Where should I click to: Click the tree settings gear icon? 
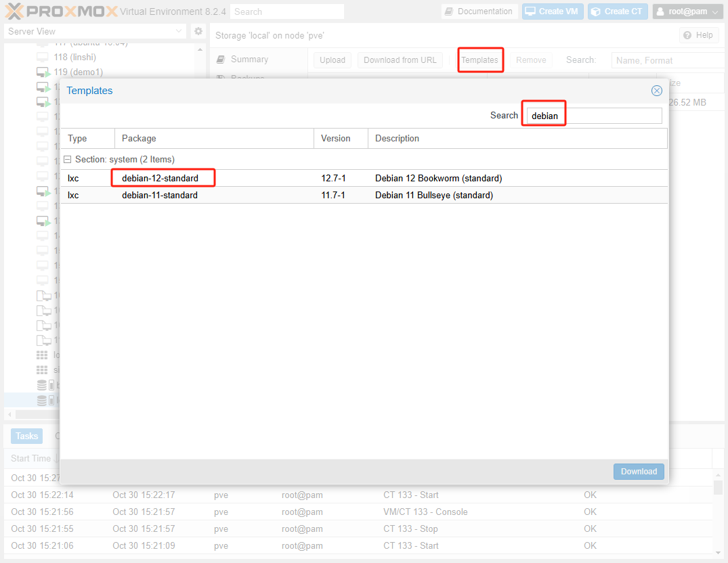(198, 31)
